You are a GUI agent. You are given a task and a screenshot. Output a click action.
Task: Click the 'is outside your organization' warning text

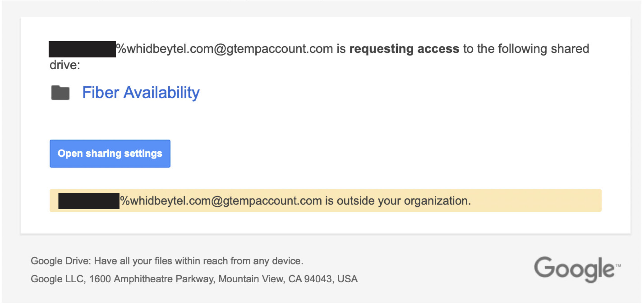(398, 201)
